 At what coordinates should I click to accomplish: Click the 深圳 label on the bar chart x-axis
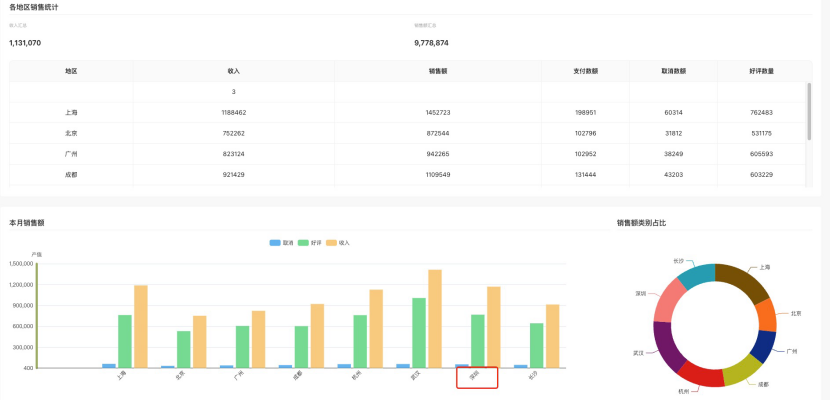[476, 377]
